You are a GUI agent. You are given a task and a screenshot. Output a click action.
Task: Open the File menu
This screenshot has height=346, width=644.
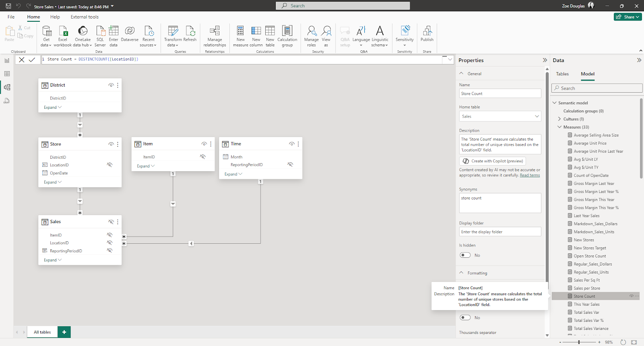(x=11, y=17)
